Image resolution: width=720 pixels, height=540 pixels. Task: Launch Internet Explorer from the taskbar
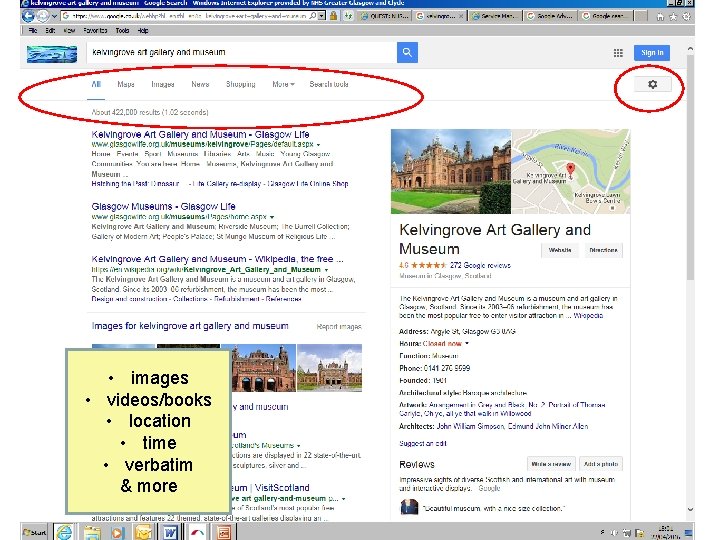(64, 532)
